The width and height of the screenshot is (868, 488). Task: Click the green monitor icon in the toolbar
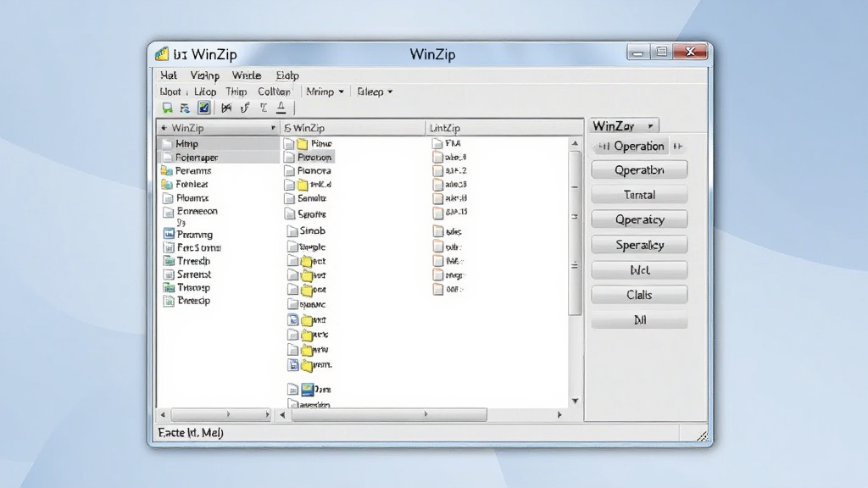tap(167, 108)
